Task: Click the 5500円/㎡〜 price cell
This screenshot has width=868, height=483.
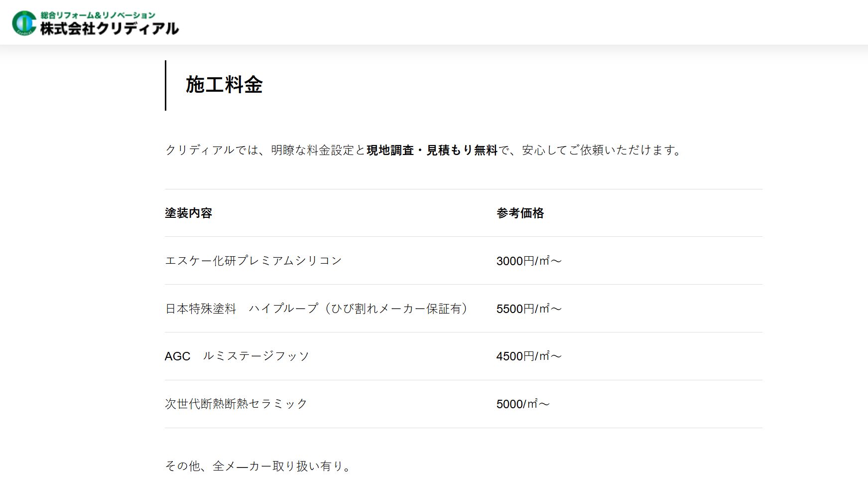Action: 529,309
